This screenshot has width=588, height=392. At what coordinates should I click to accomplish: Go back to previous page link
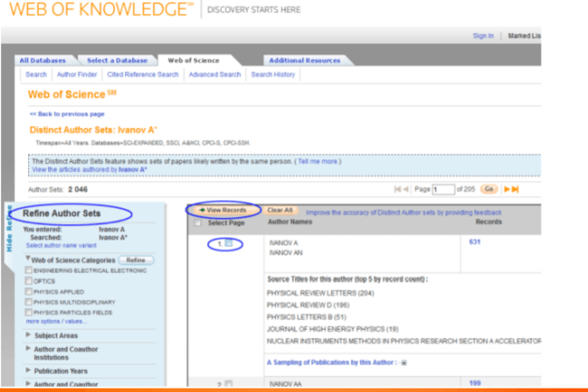[67, 114]
